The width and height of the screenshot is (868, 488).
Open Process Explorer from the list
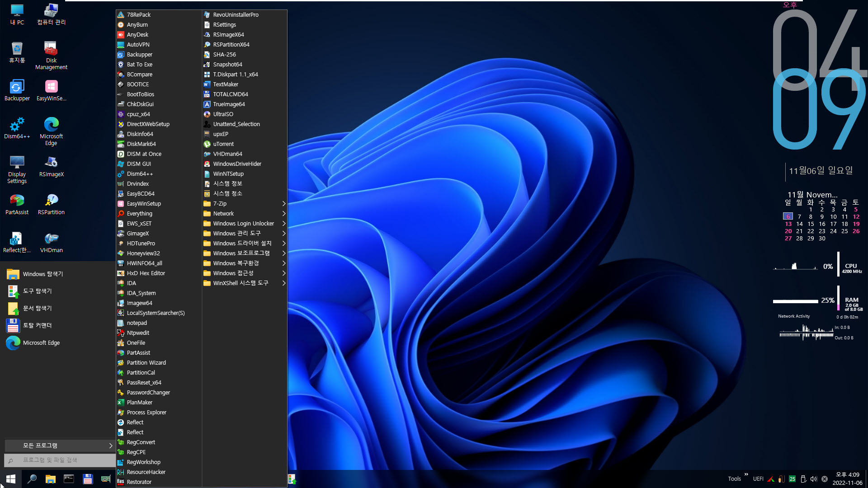(x=158, y=413)
